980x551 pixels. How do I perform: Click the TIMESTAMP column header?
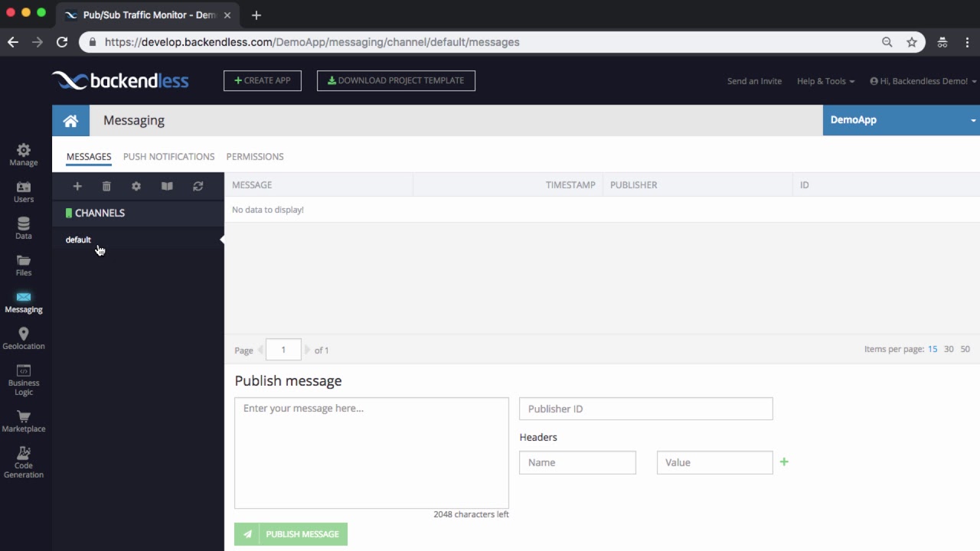508,184
